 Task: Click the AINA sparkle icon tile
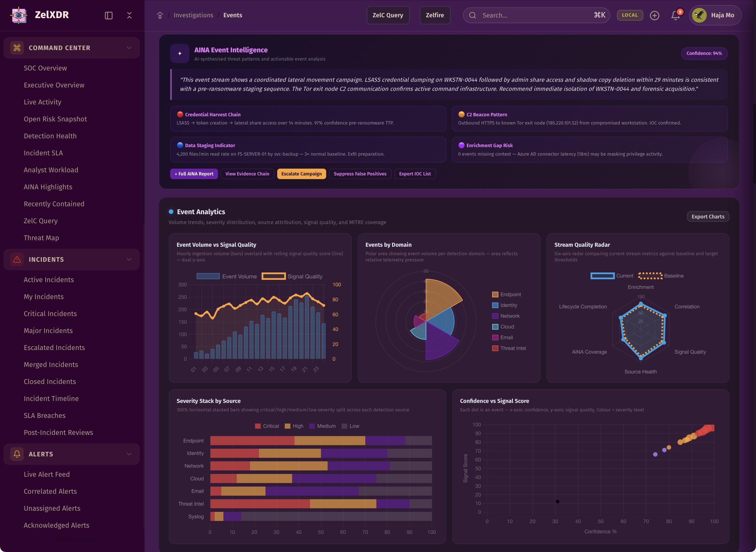[180, 53]
